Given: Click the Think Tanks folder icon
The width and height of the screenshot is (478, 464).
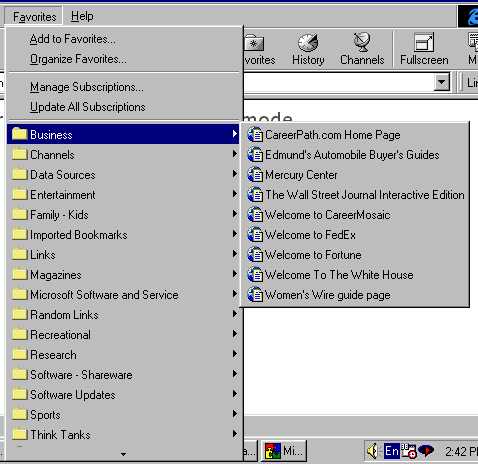Looking at the screenshot, I should (19, 434).
